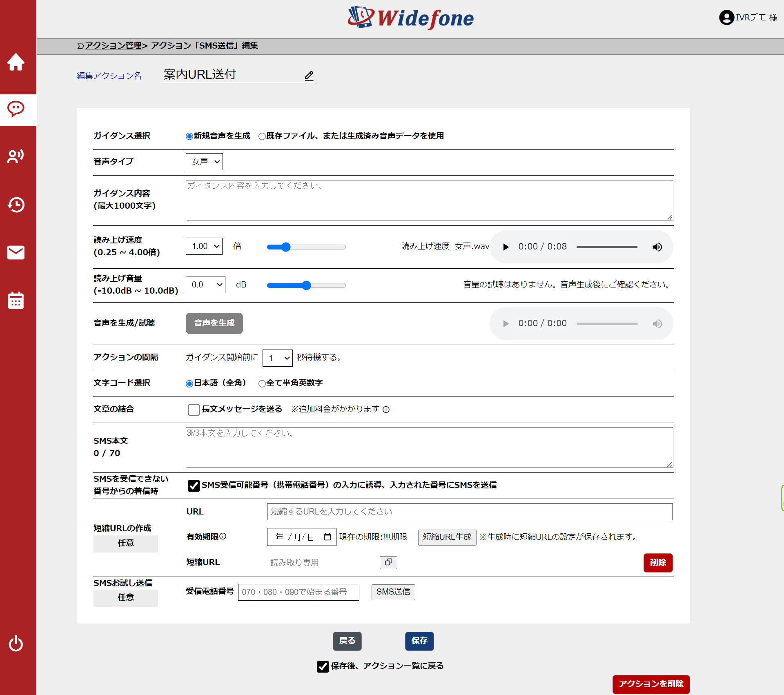Screen dimensions: 784x695
Task: Click the copy icon for 短縮URL
Action: click(x=388, y=562)
